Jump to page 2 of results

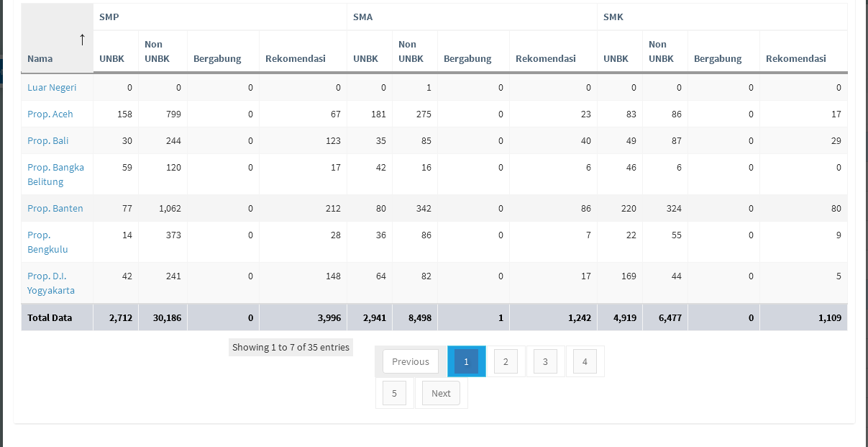coord(506,361)
